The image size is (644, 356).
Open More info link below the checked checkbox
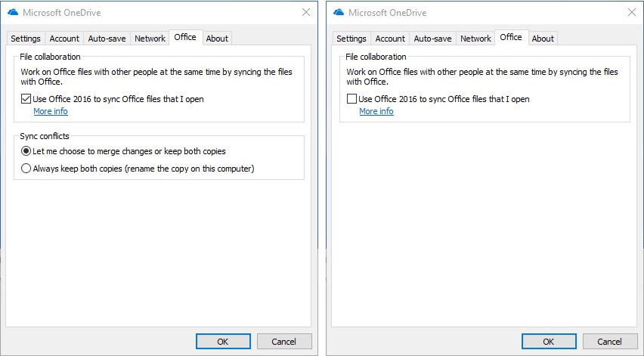51,111
